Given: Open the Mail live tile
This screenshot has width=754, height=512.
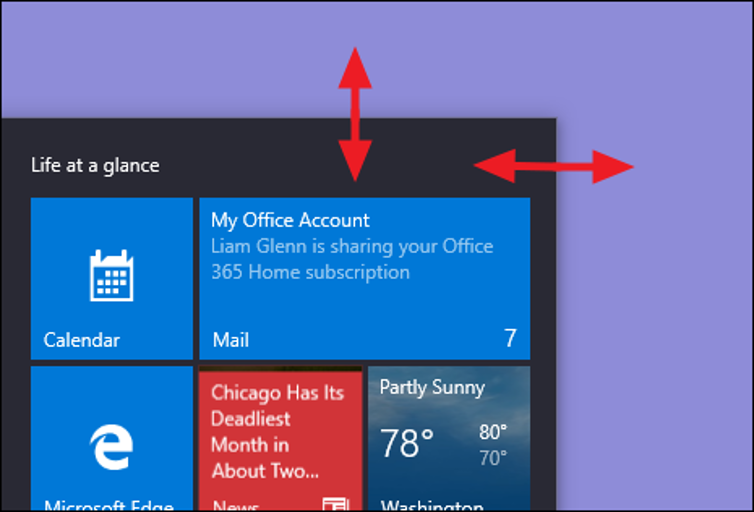Looking at the screenshot, I should pyautogui.click(x=365, y=278).
